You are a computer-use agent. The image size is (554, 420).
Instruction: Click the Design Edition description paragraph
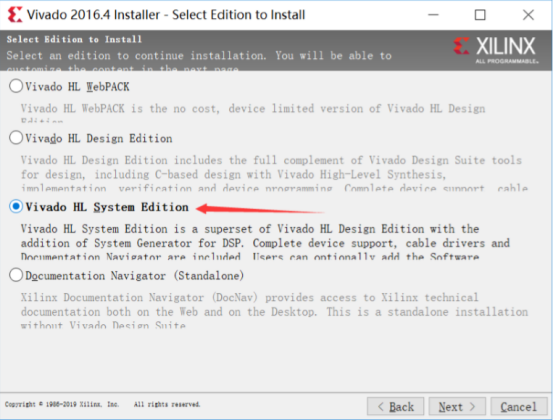[x=274, y=174]
